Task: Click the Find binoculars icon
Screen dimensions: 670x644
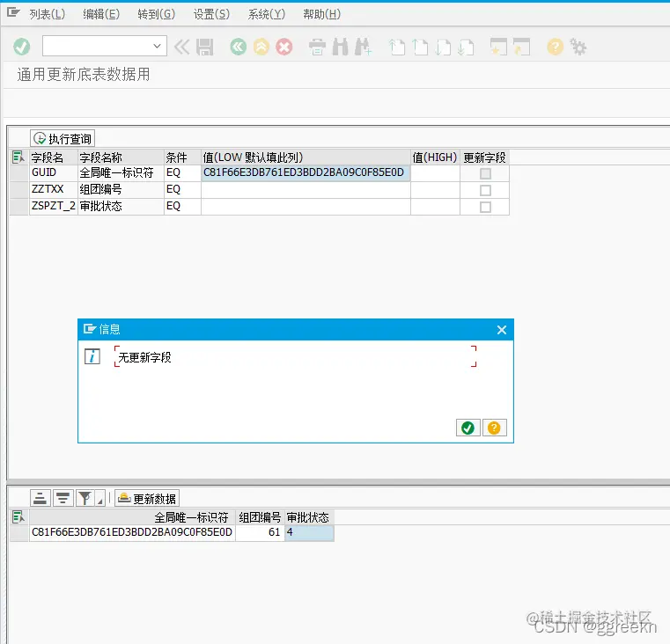Action: click(341, 47)
